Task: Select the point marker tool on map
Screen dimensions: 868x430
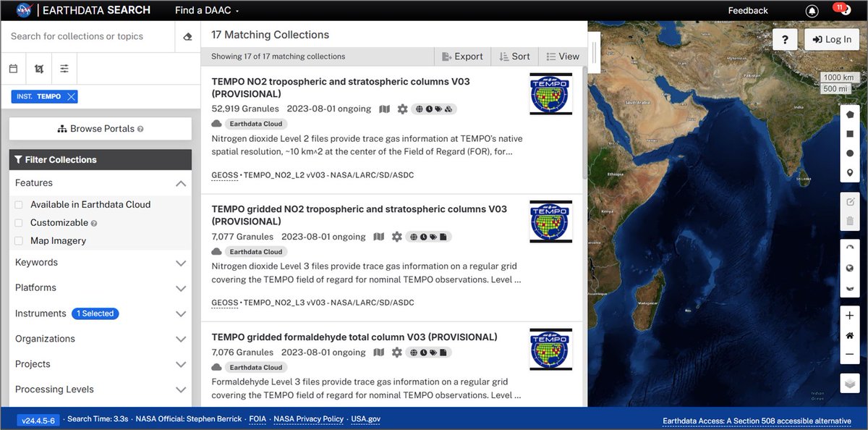Action: (x=850, y=173)
